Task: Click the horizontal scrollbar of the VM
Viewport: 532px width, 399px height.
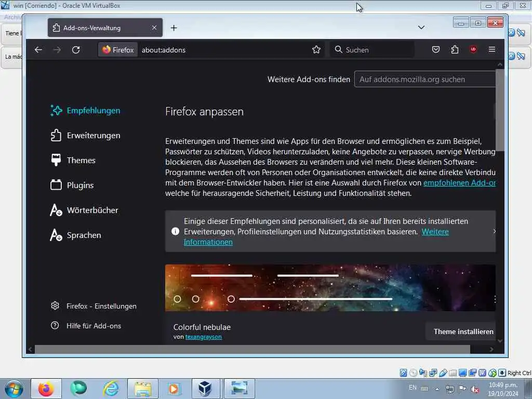Action: point(252,349)
